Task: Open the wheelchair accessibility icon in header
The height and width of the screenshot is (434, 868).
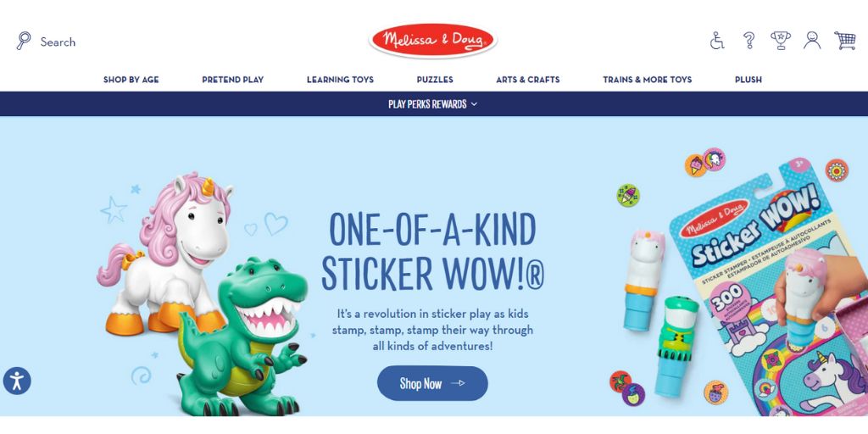Action: [717, 41]
